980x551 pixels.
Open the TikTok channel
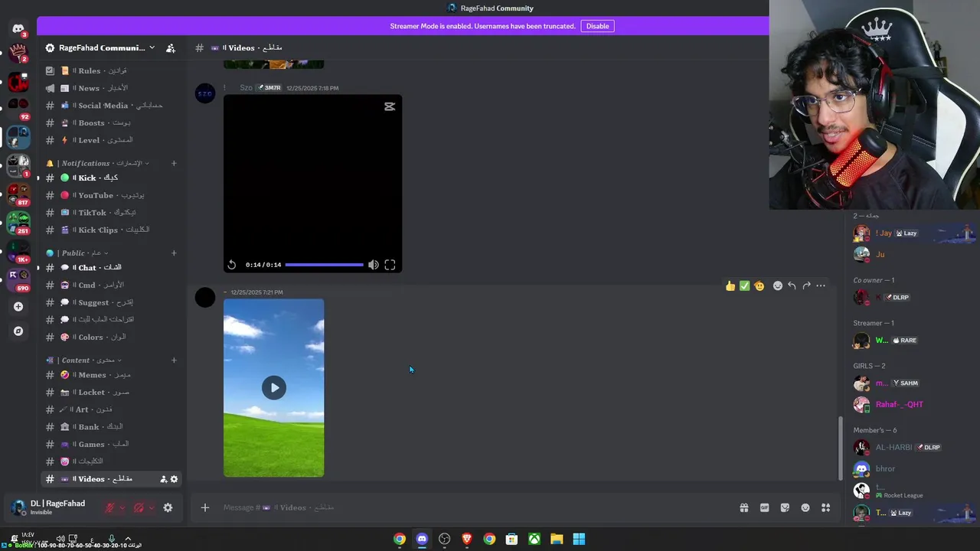click(x=111, y=212)
